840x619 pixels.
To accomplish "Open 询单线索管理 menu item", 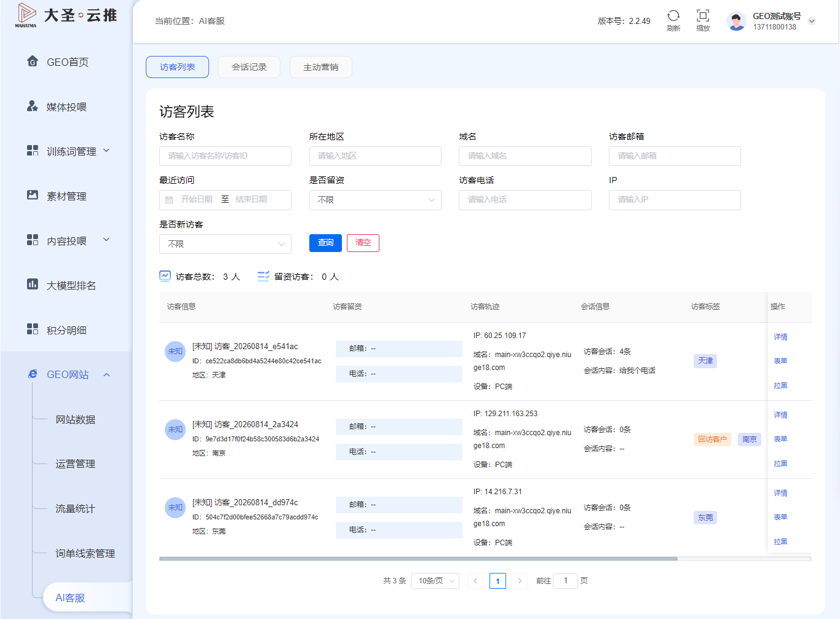I will click(85, 553).
